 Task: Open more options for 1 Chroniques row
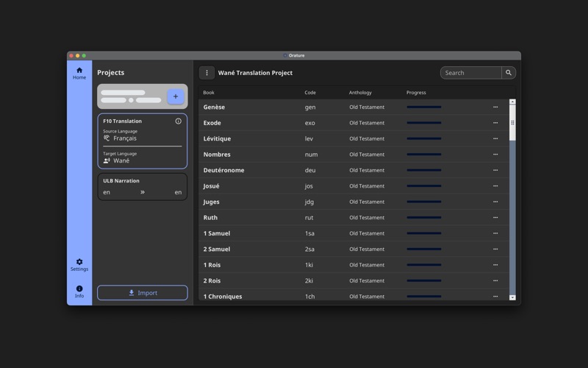point(495,297)
